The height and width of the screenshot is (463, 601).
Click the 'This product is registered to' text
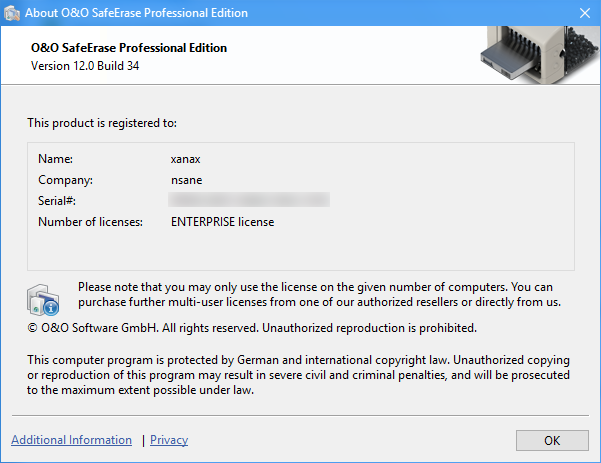pos(102,123)
